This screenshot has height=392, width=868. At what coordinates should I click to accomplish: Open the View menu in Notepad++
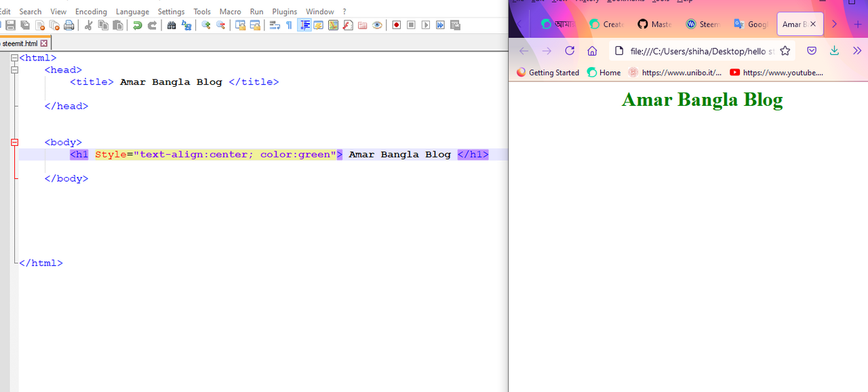58,12
